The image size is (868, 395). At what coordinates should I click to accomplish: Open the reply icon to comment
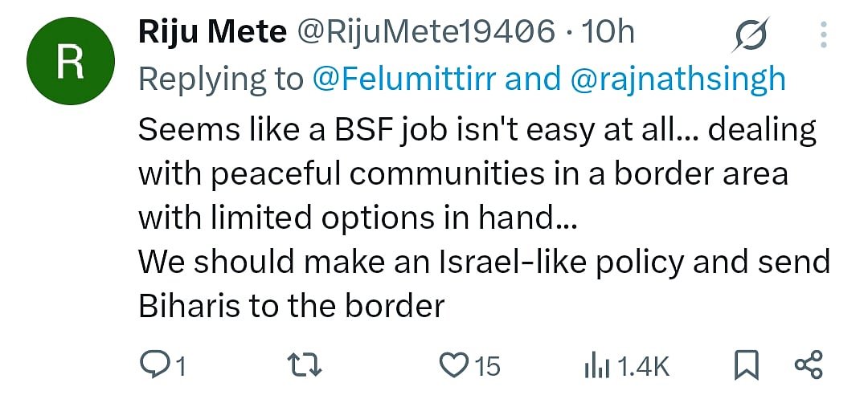[x=153, y=366]
